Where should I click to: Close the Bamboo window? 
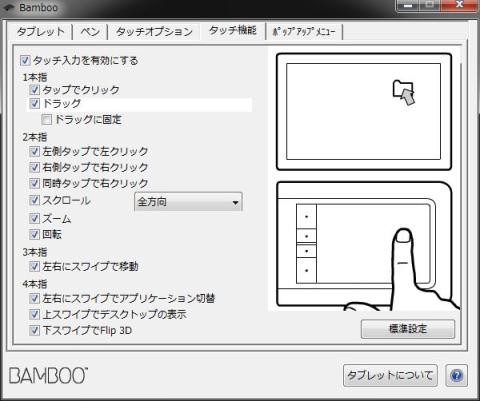[x=459, y=5]
